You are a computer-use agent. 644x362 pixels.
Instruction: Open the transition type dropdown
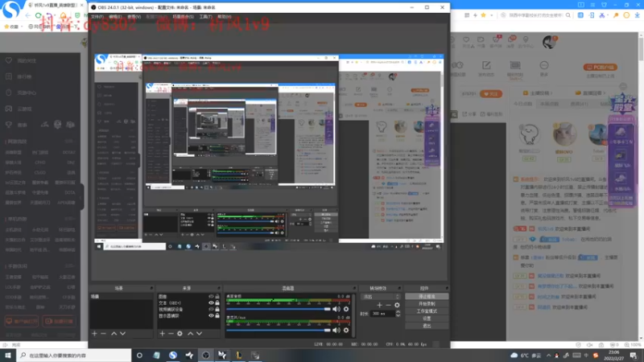click(380, 296)
